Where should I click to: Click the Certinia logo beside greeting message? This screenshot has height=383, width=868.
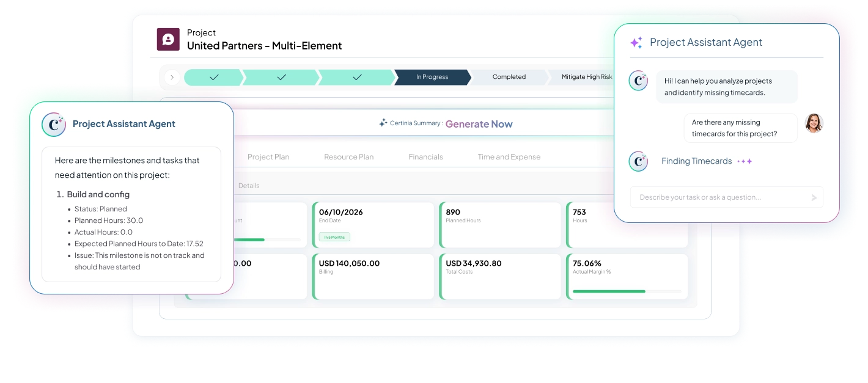(638, 81)
